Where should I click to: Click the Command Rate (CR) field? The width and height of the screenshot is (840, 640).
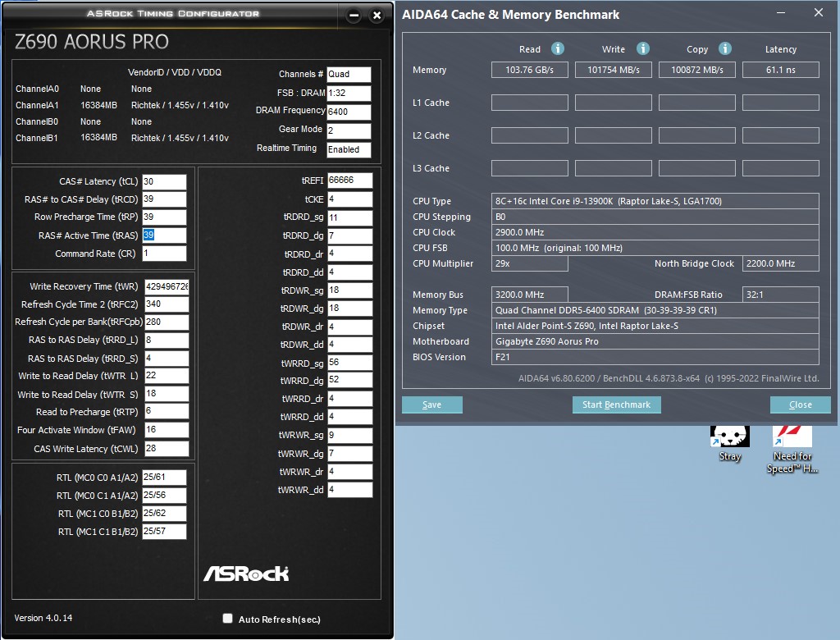tap(164, 254)
